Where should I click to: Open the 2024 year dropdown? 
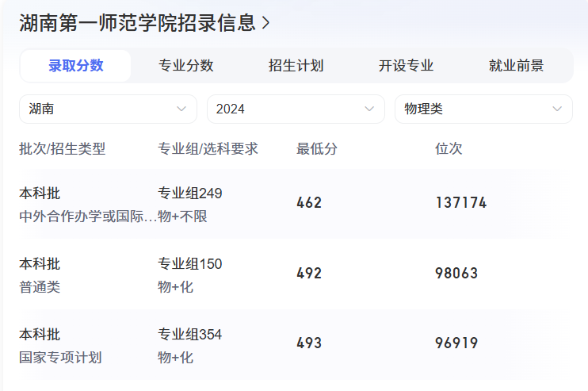(296, 109)
